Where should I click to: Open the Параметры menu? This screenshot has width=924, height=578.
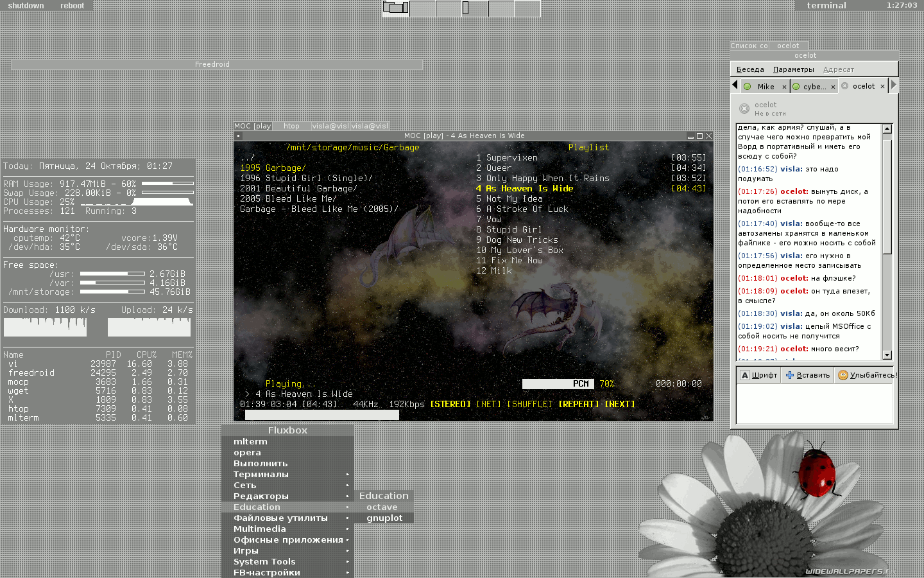793,69
